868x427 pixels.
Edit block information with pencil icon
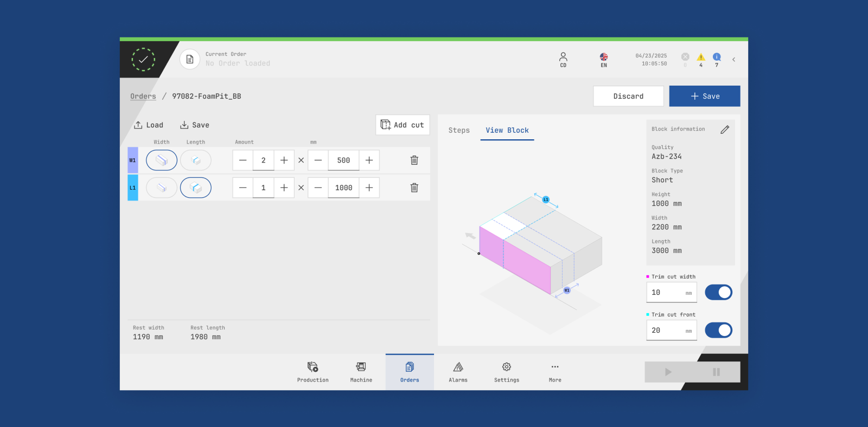coord(725,130)
